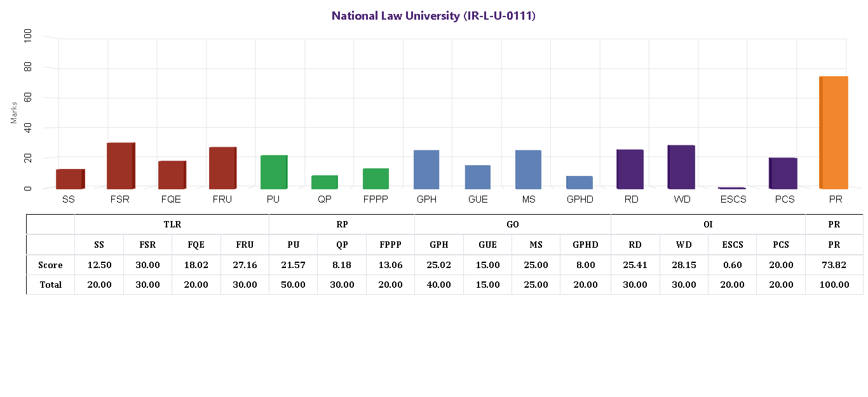868x397 pixels.
Task: Select score cell 12.50 under SS
Action: [99, 265]
